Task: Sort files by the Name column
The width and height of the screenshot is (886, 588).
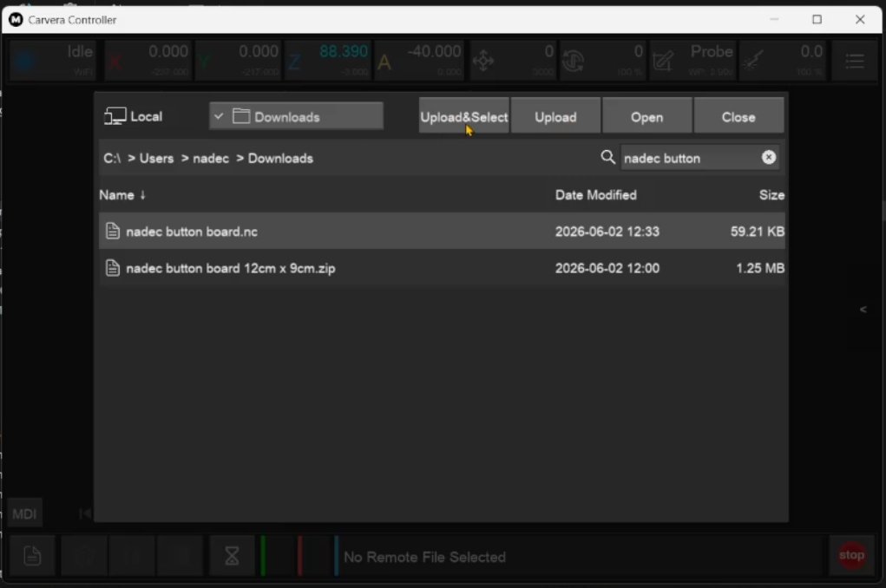Action: click(x=122, y=195)
